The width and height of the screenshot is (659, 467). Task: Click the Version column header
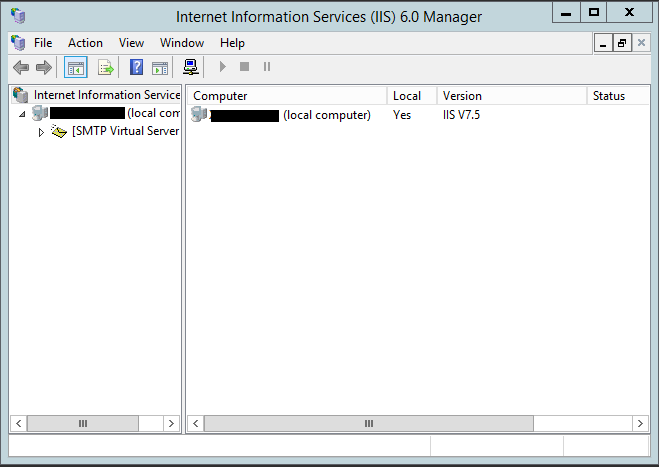click(x=510, y=96)
